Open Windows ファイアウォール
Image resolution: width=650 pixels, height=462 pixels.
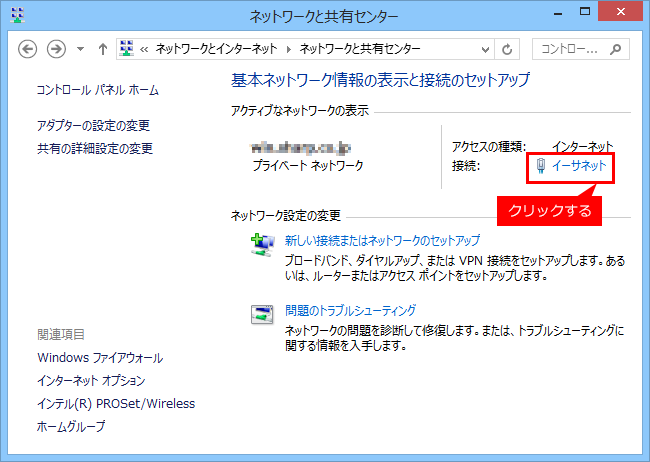click(100, 358)
